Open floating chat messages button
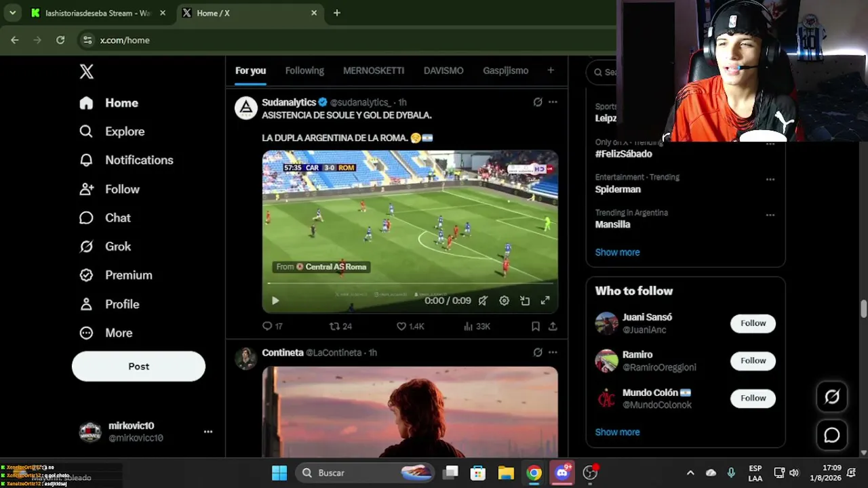This screenshot has height=488, width=868. tap(832, 435)
